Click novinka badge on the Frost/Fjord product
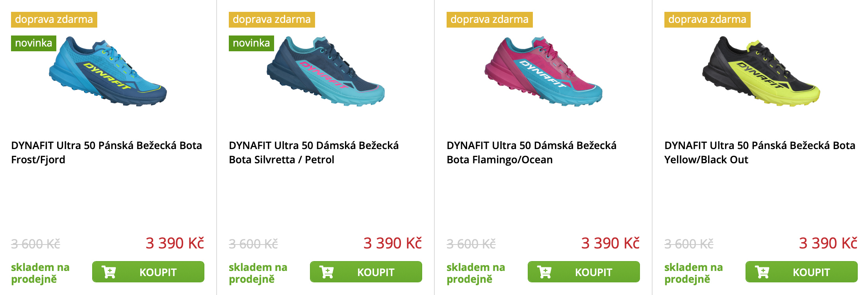The width and height of the screenshot is (868, 295). (33, 43)
